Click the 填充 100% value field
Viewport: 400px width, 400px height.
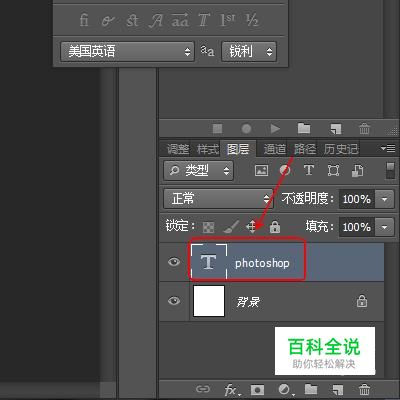[x=357, y=227]
